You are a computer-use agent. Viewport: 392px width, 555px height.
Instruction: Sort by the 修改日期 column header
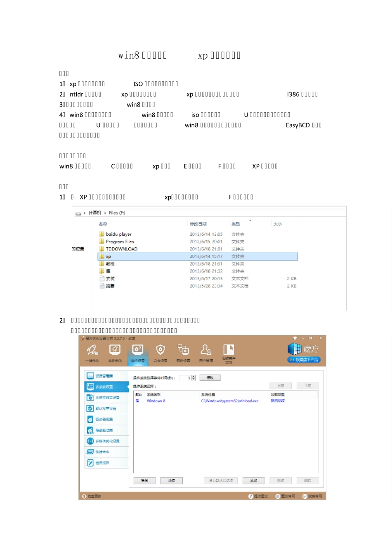(198, 224)
